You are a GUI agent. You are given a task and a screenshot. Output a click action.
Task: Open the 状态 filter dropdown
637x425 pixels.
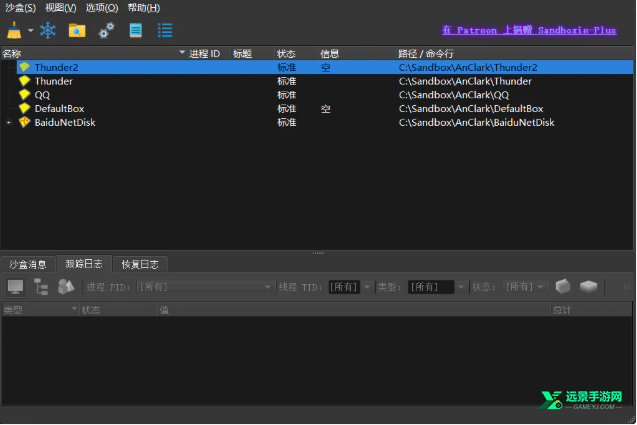click(x=525, y=287)
